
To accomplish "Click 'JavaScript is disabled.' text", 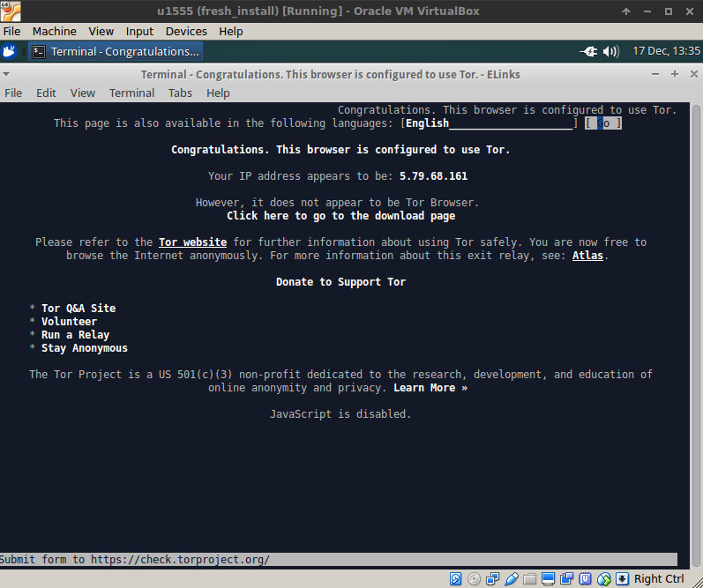I will (x=340, y=414).
